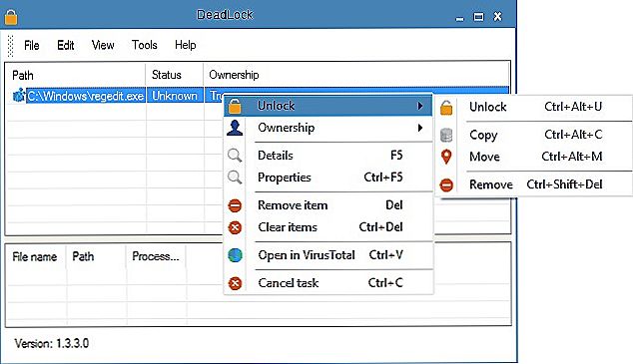
Task: Expand the Unlock submenu arrow
Action: tap(420, 106)
